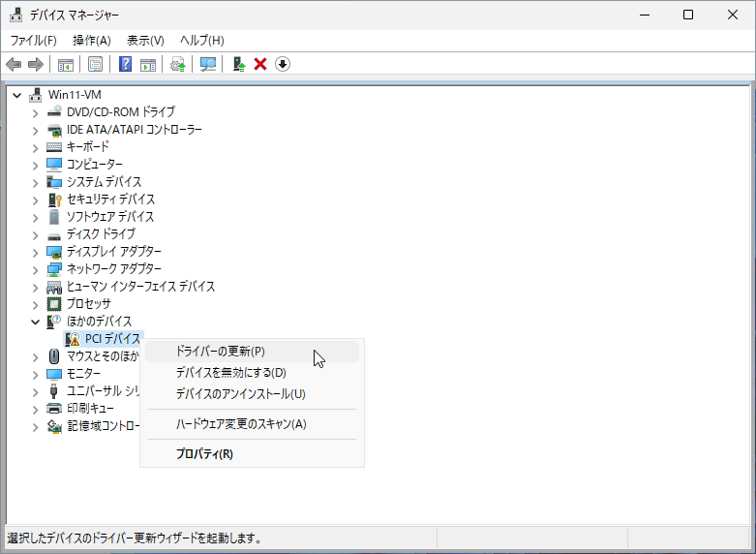Image resolution: width=756 pixels, height=554 pixels.
Task: Select the コンピューター label
Action: click(x=95, y=164)
